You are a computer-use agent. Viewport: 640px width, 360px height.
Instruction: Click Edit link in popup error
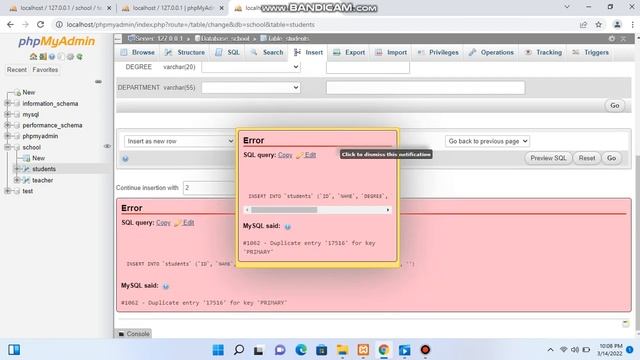pos(310,155)
